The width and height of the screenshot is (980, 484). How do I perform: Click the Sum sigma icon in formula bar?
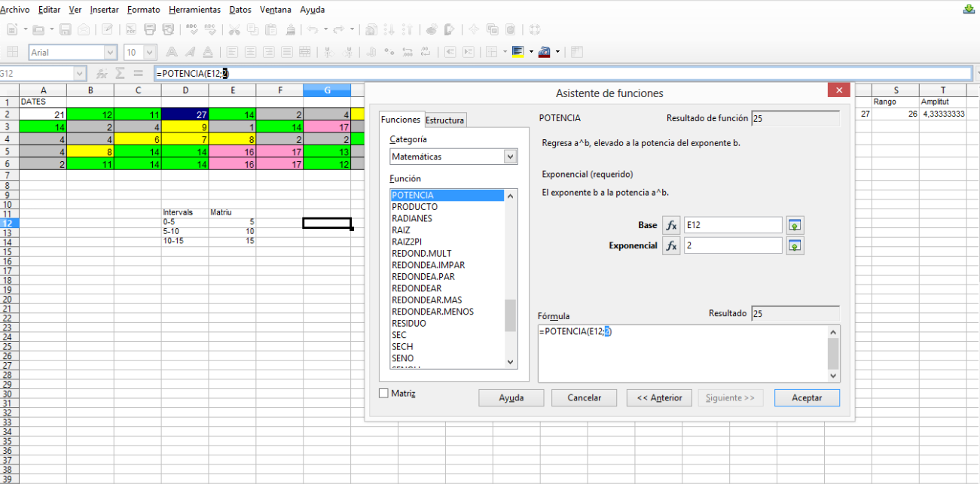coord(120,74)
